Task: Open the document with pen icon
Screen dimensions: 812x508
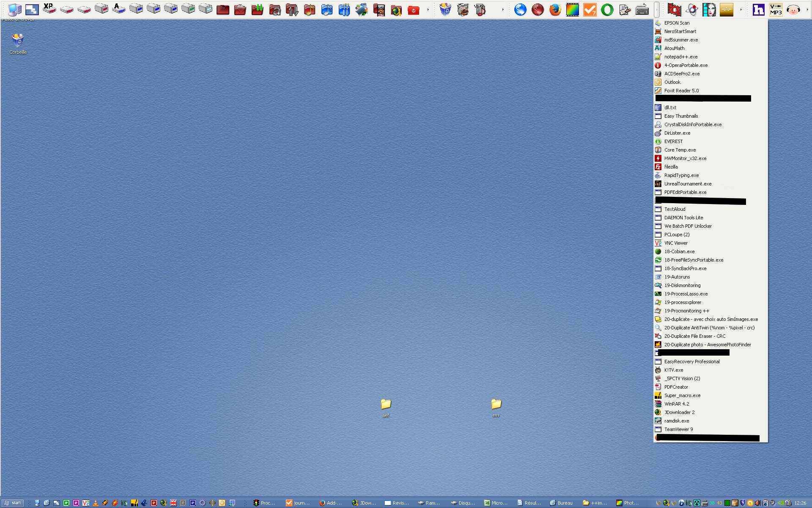Action: point(625,9)
